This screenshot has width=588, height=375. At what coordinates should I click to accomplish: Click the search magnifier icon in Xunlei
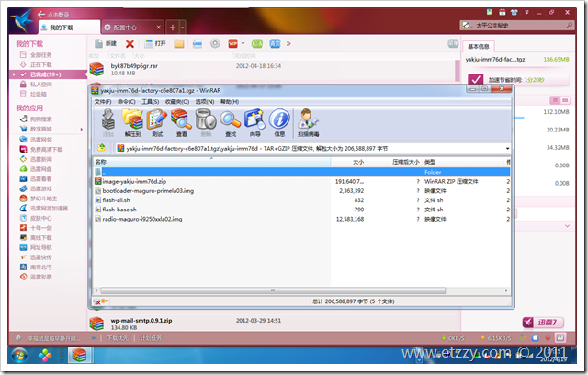pos(570,25)
